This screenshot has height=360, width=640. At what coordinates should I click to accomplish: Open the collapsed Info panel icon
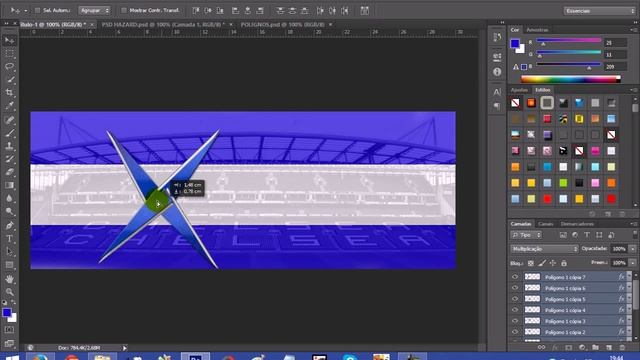pyautogui.click(x=497, y=72)
